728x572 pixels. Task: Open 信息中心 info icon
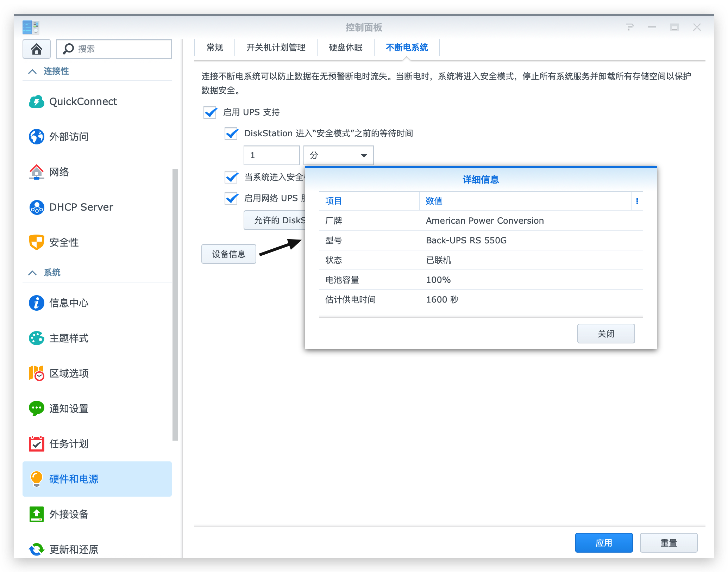(x=37, y=303)
